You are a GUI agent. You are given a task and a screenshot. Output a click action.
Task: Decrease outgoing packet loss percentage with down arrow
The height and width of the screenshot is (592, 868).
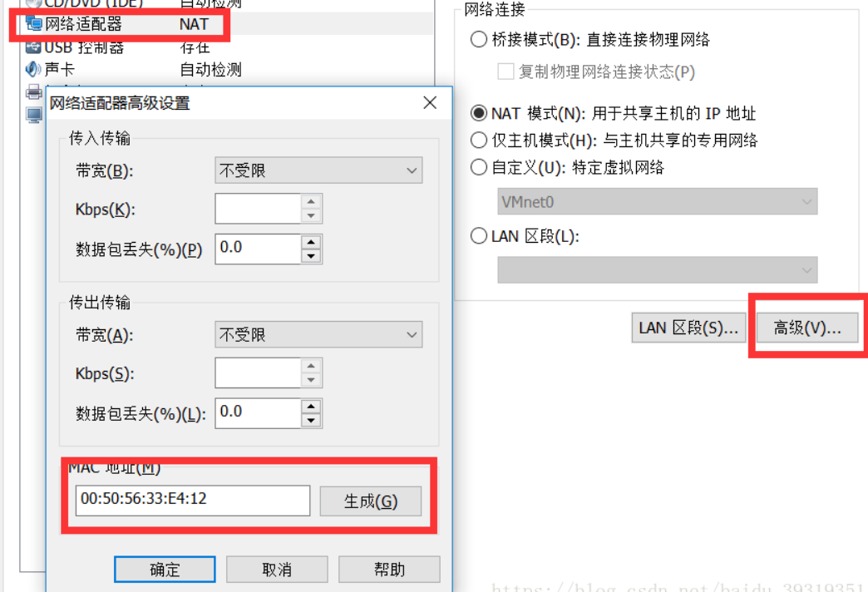311,421
